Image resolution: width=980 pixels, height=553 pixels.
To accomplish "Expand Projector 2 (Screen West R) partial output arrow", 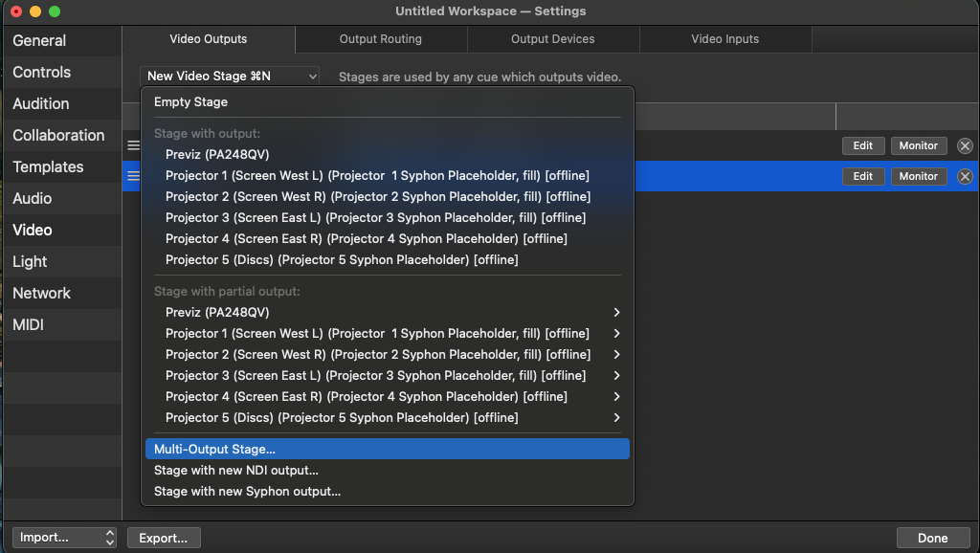I will 616,355.
